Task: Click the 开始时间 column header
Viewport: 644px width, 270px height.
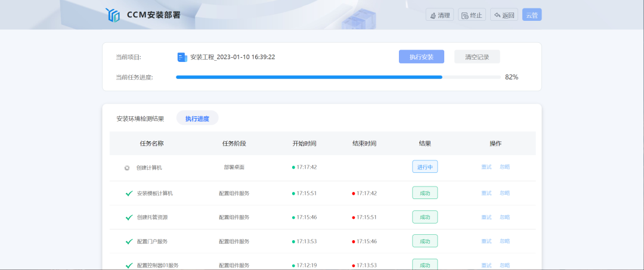Action: [304, 144]
